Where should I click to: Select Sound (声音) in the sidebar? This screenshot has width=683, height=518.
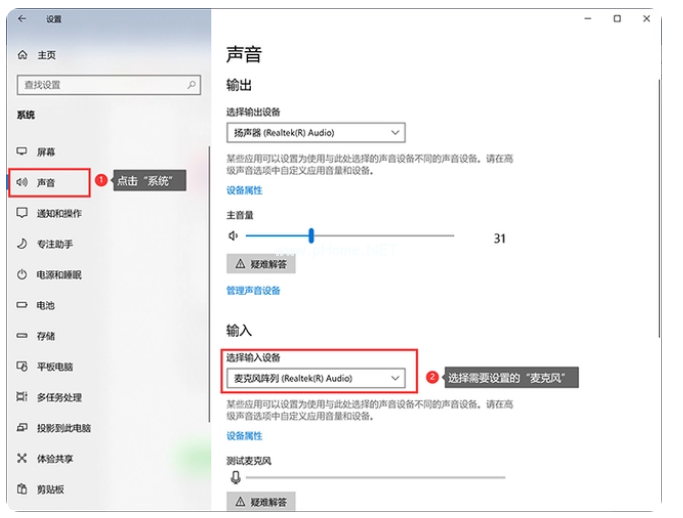[46, 183]
